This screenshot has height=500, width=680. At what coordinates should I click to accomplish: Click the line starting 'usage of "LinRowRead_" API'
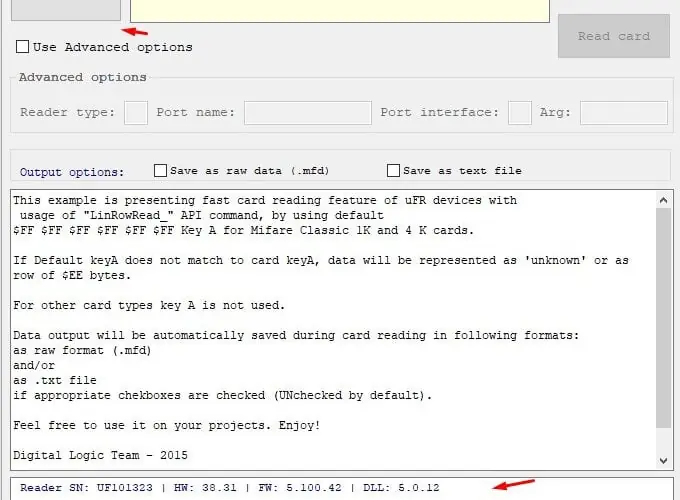202,216
